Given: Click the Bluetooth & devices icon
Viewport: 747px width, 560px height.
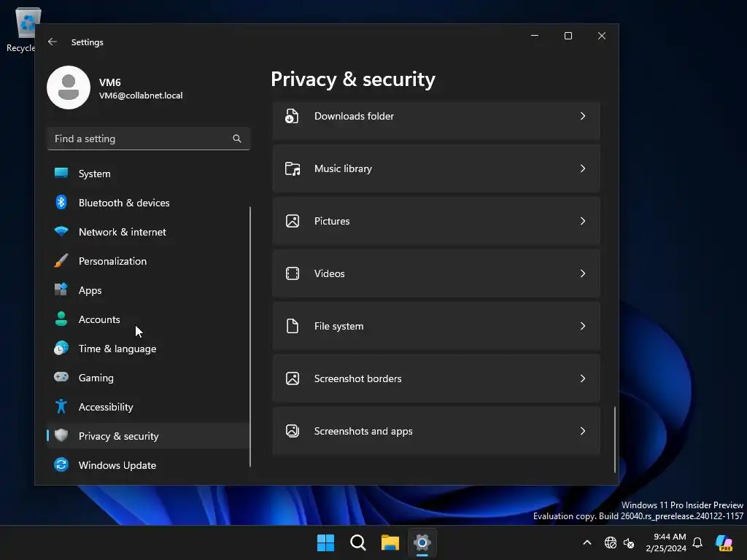Looking at the screenshot, I should click(x=61, y=203).
